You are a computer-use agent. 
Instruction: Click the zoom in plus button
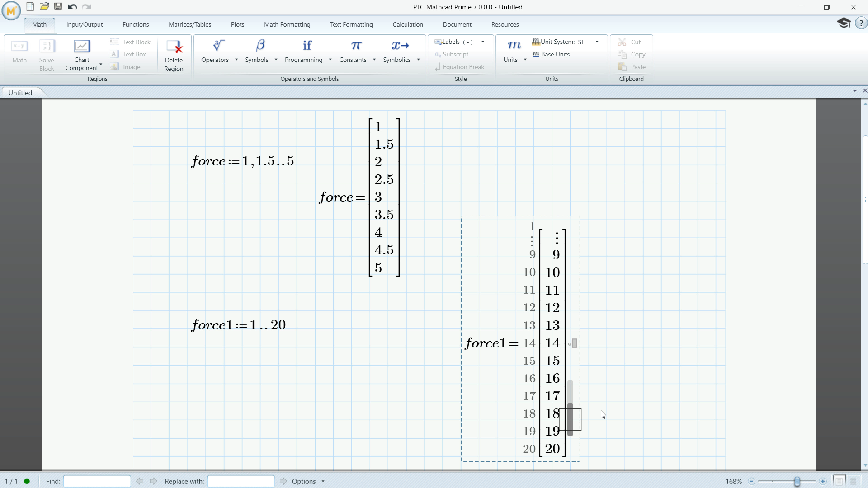point(823,481)
